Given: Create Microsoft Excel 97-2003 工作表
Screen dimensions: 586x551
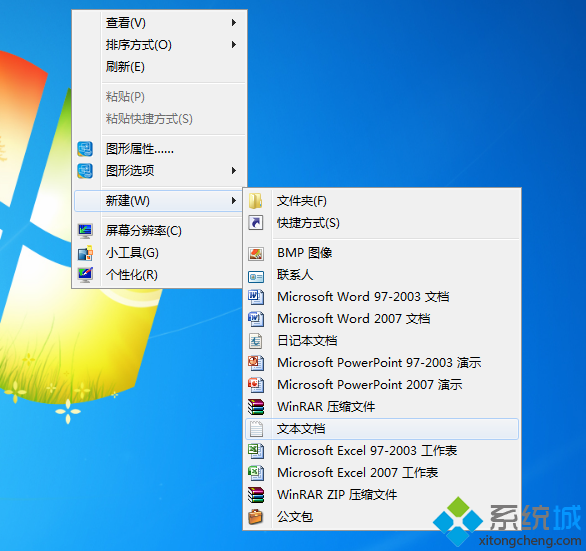Looking at the screenshot, I should pyautogui.click(x=382, y=451).
